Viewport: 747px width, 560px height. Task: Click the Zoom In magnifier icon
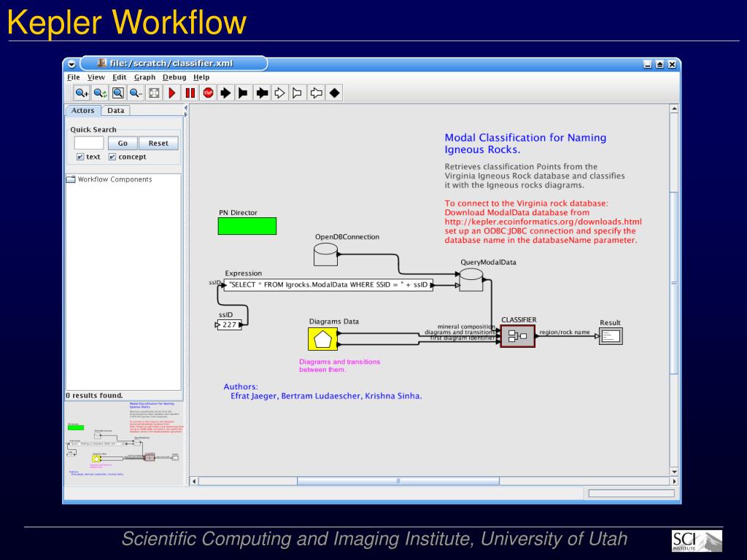click(x=82, y=93)
